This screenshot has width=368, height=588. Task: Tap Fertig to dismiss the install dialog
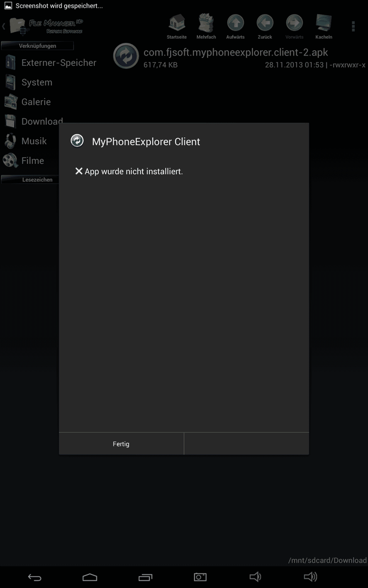pos(121,444)
